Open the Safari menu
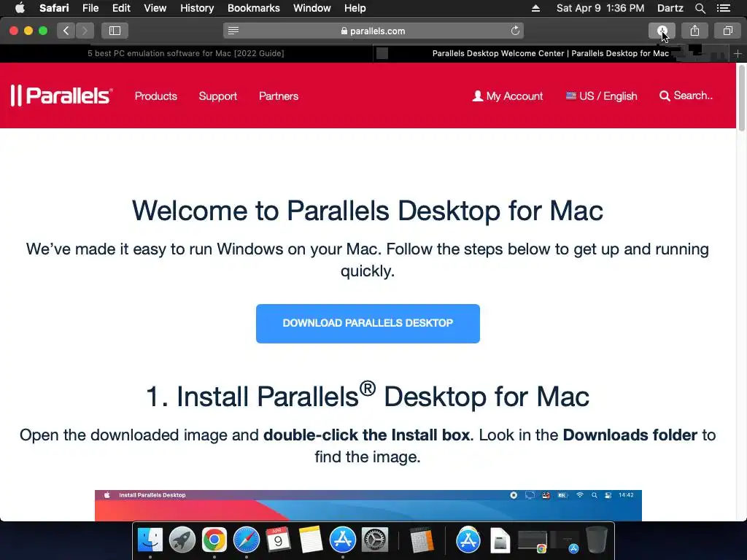Screen dimensions: 747x560 click(54, 8)
